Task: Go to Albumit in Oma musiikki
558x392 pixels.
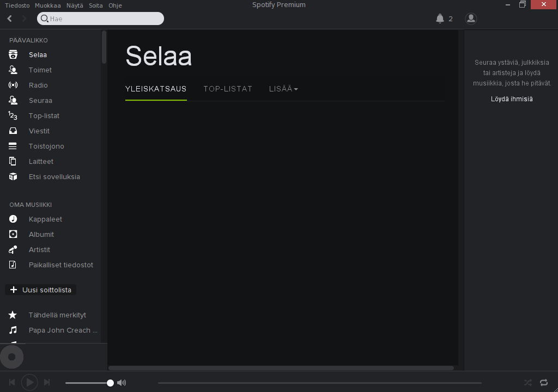Action: 41,234
